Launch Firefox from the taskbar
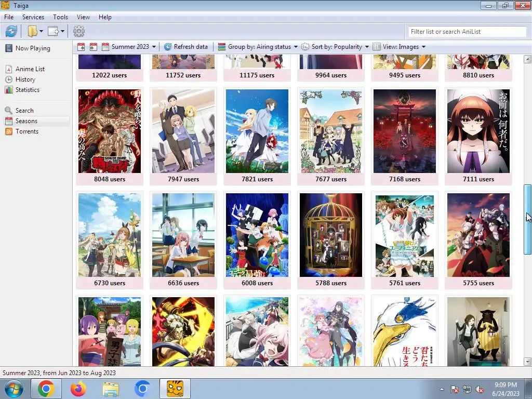 [78, 389]
